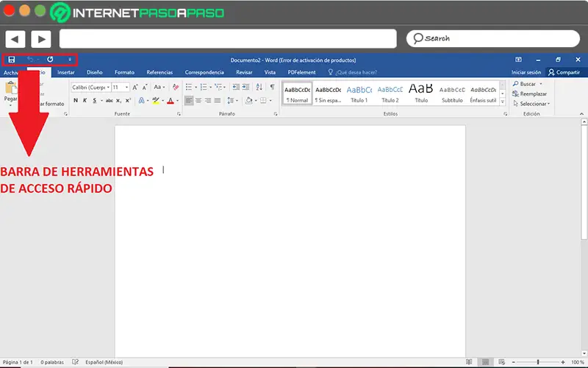588x368 pixels.
Task: Apply the yellow text highlight color
Action: (x=156, y=100)
